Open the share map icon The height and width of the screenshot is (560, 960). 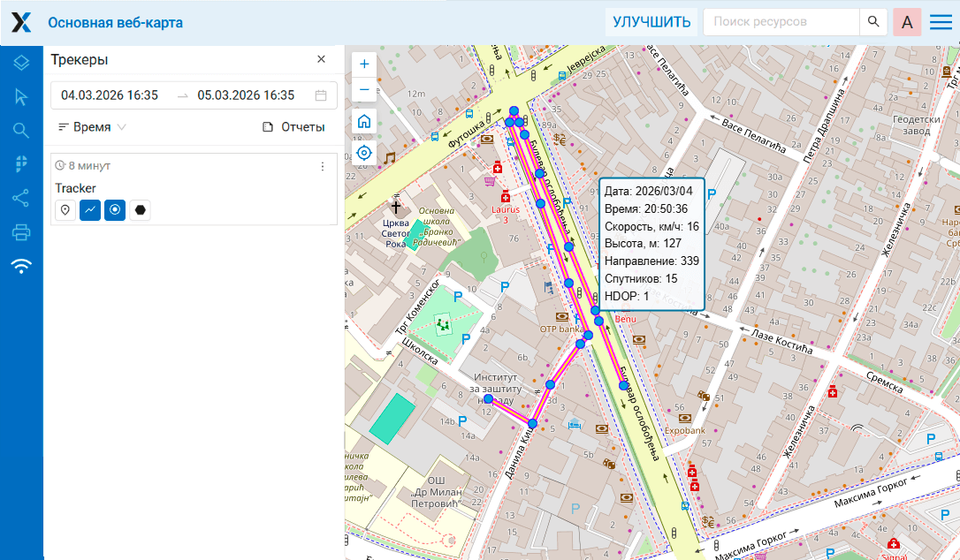[21, 198]
